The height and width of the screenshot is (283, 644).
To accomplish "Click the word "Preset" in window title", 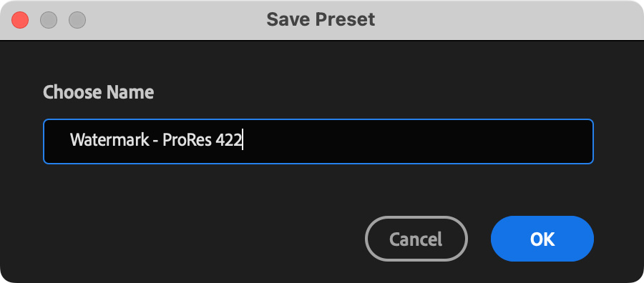I will point(343,19).
